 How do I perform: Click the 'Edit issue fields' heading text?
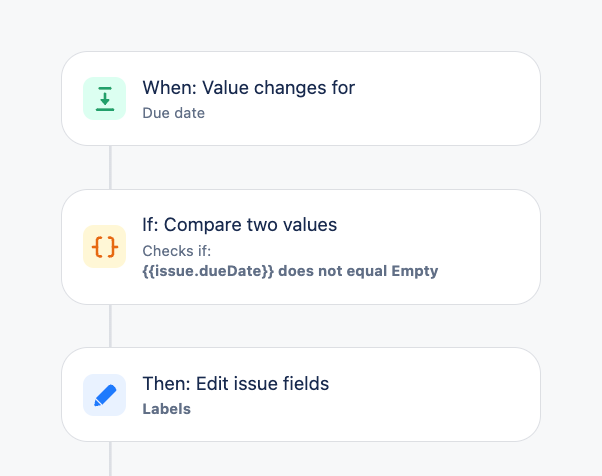(x=263, y=384)
